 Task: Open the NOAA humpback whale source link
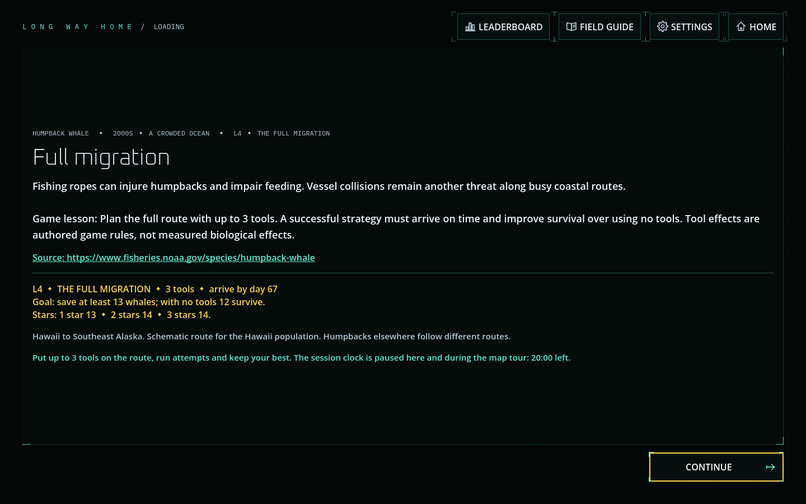[174, 258]
